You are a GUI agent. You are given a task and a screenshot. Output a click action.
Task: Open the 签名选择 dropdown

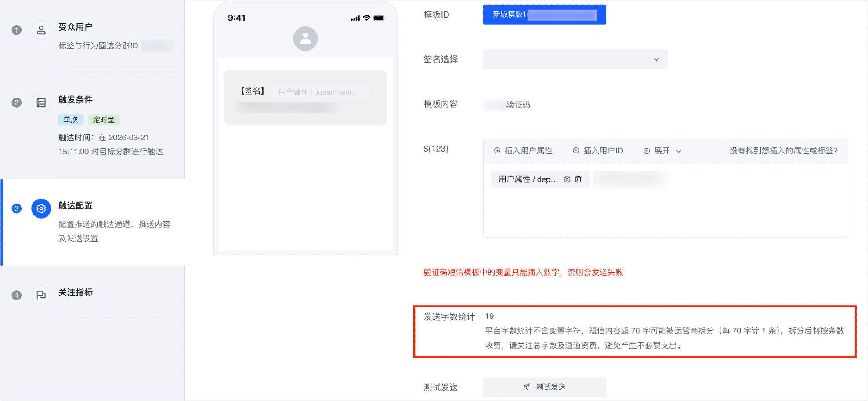[575, 59]
